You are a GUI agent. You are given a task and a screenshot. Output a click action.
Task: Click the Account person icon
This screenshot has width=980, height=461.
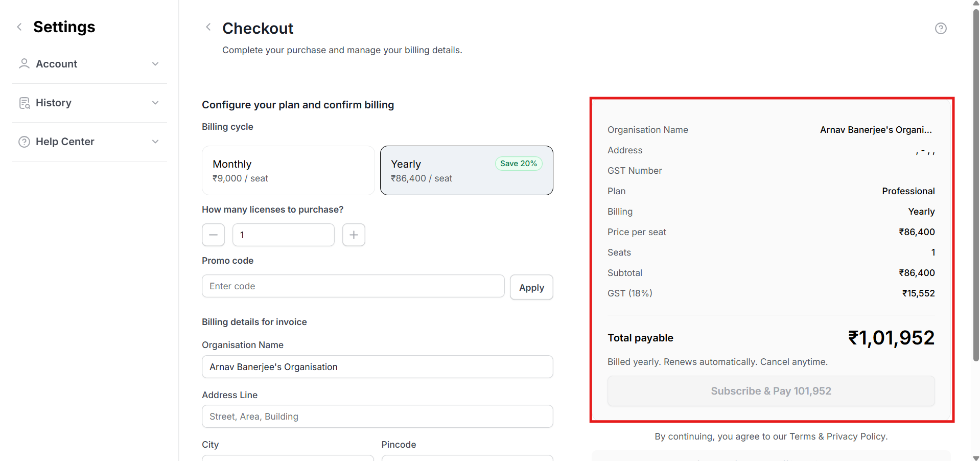(24, 64)
